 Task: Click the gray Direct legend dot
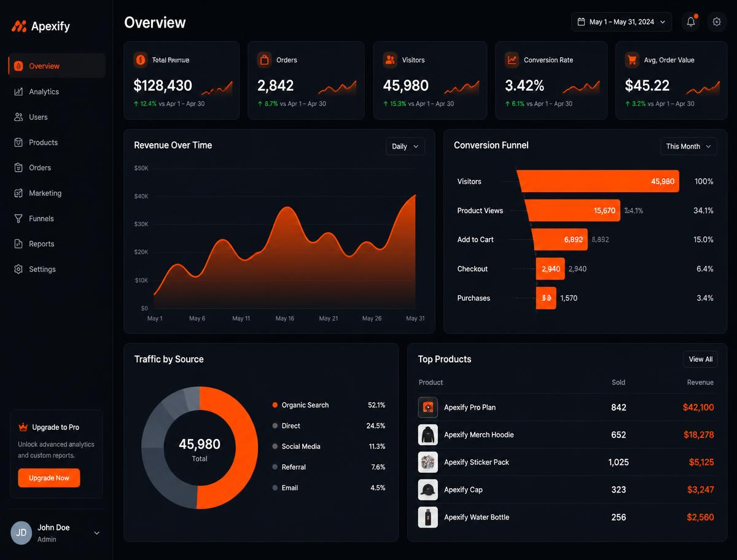coord(275,426)
